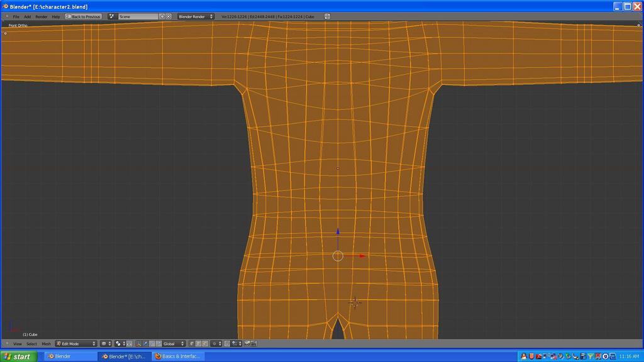Open the pivot point dropdown

[x=120, y=344]
